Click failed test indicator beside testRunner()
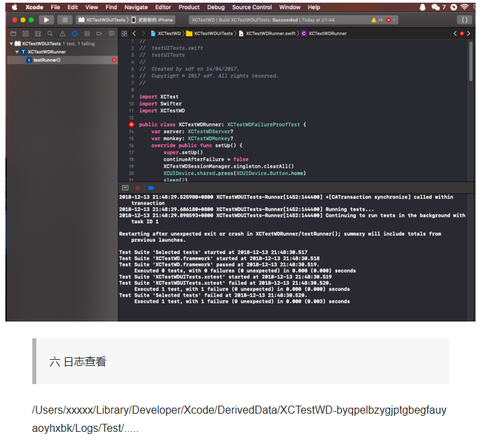487x448 pixels. tap(114, 60)
